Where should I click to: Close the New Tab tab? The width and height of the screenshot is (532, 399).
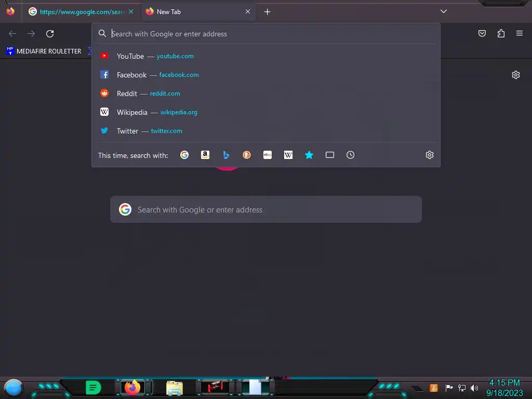point(248,11)
